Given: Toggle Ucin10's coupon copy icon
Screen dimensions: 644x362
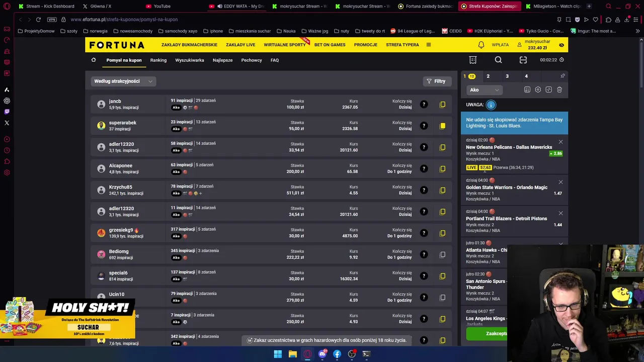Looking at the screenshot, I should (443, 297).
